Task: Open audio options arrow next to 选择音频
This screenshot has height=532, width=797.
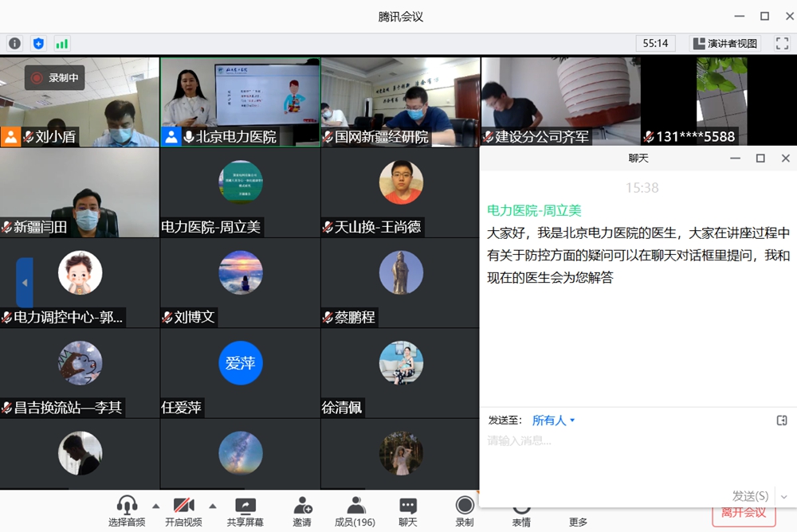Action: point(155,506)
